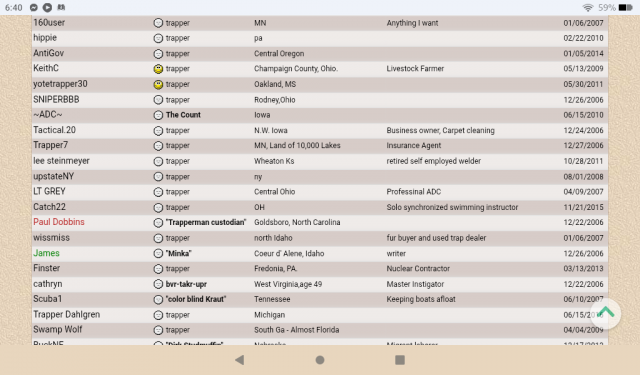Tap the scroll-to-top arrow button

(x=606, y=313)
